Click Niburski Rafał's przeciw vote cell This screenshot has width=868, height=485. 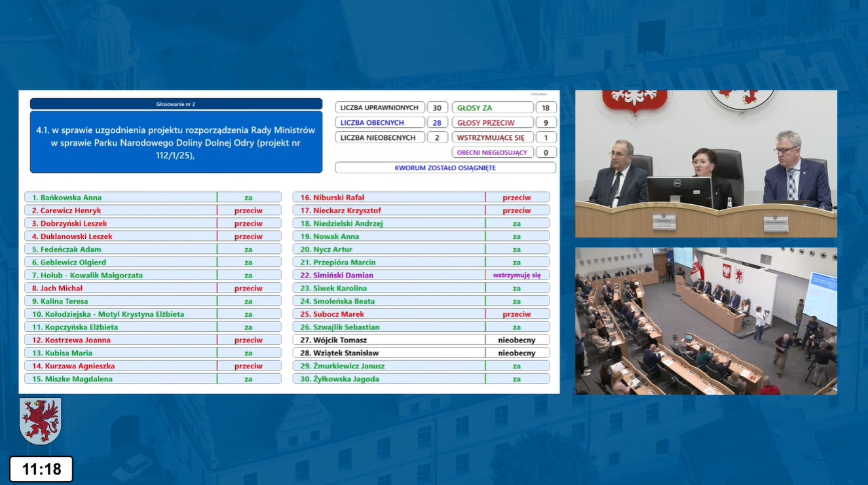[x=517, y=197]
